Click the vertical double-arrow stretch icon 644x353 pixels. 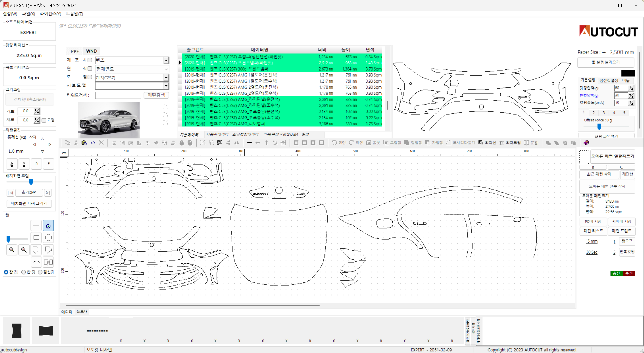click(266, 143)
